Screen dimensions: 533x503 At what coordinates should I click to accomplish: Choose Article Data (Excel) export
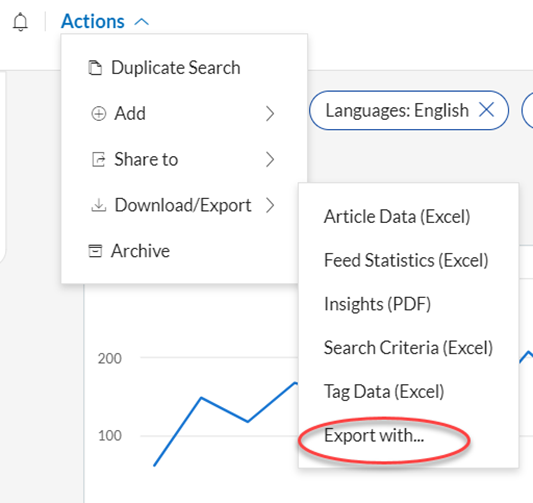[x=397, y=216]
